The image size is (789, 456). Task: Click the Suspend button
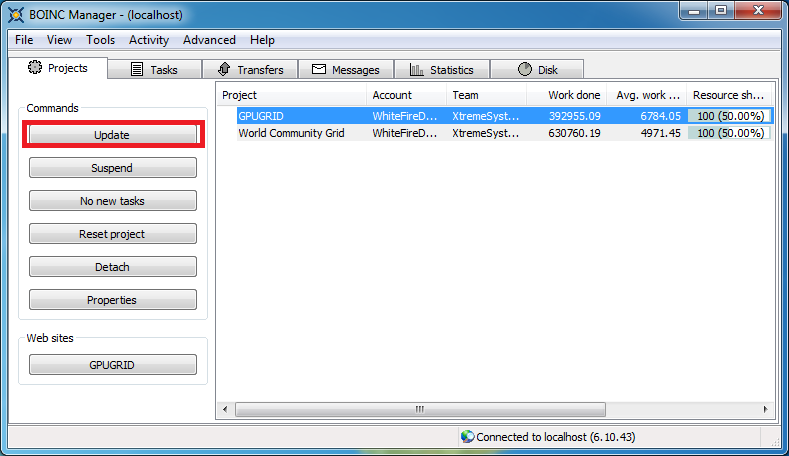113,168
